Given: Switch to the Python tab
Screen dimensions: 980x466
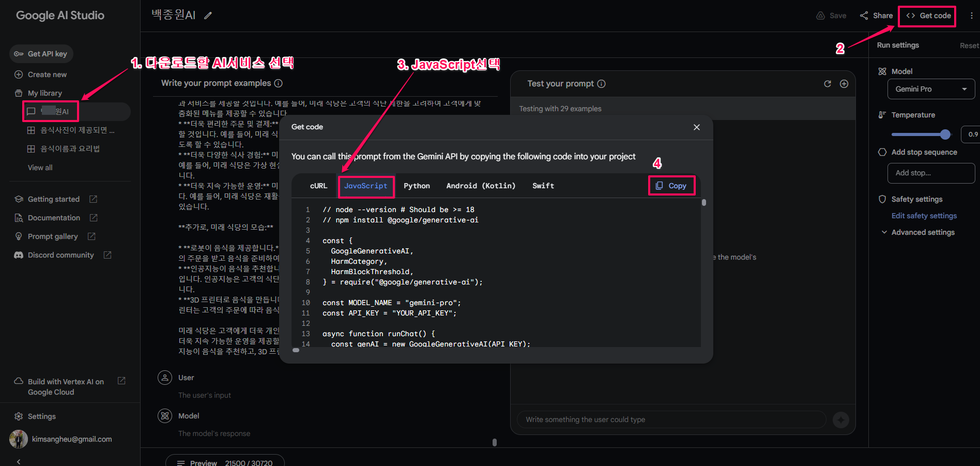Looking at the screenshot, I should 417,186.
